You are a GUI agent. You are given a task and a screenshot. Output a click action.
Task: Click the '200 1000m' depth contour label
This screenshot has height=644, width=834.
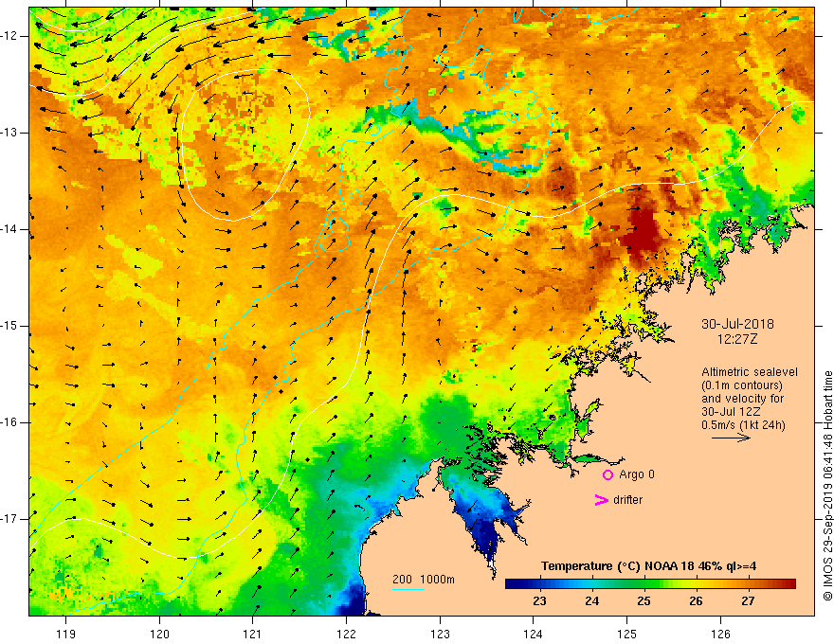[x=424, y=580]
